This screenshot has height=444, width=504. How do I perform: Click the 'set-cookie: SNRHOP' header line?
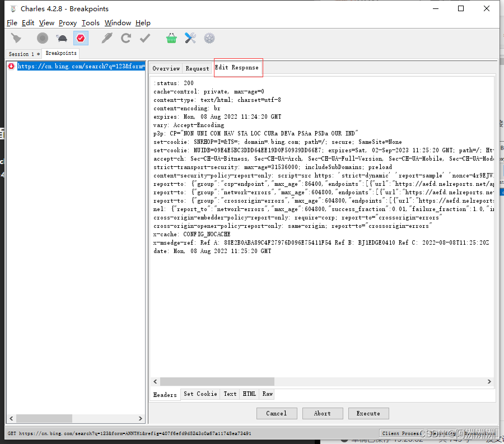pyautogui.click(x=278, y=142)
